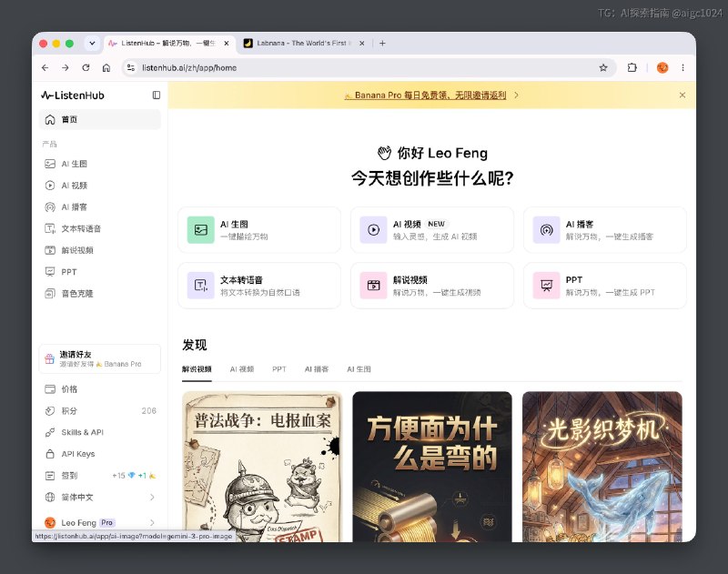Image resolution: width=728 pixels, height=574 pixels.
Task: Open the 文本转语音 card
Action: [259, 286]
